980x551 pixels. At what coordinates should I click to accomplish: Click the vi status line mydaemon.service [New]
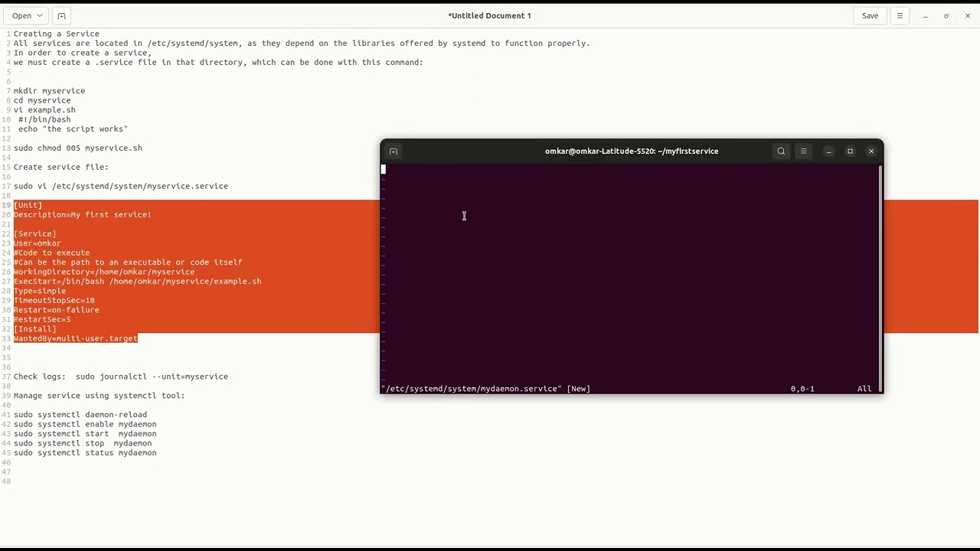click(485, 389)
